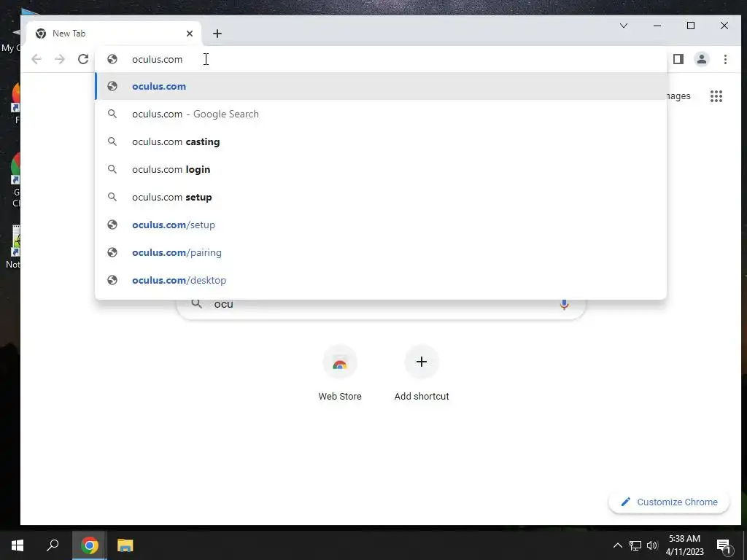The width and height of the screenshot is (747, 560).
Task: Click the Customize Chrome button
Action: 669,502
